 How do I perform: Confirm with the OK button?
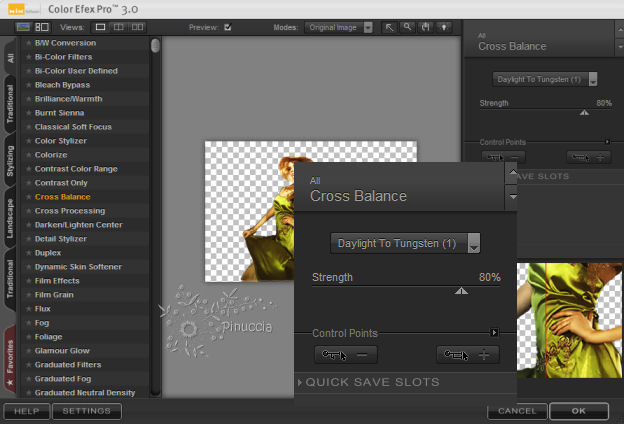(579, 411)
